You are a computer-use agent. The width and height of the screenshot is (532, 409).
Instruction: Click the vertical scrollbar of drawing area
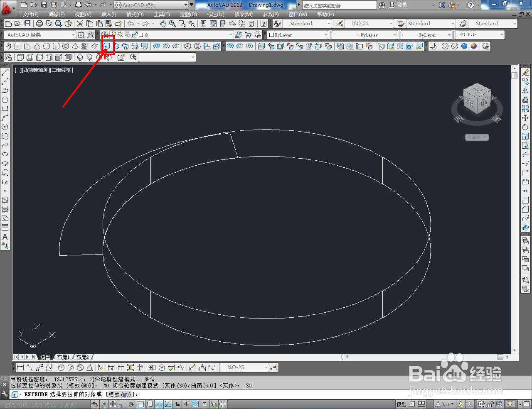pos(515,209)
